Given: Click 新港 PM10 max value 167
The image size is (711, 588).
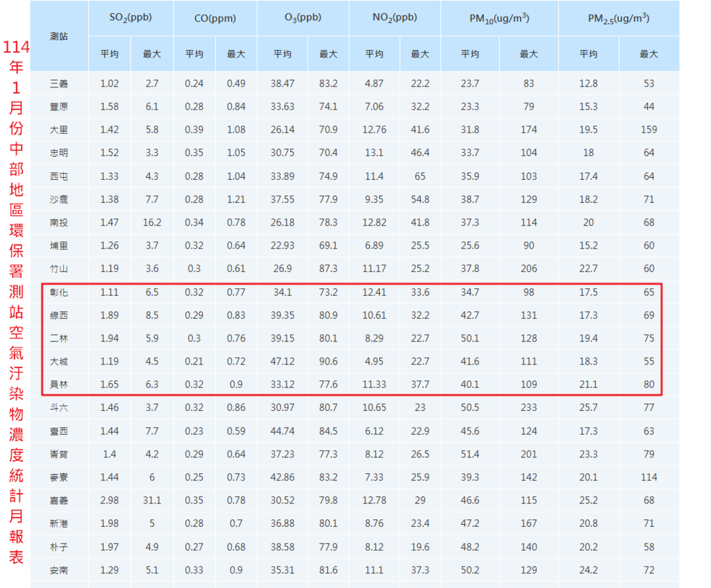Looking at the screenshot, I should (x=528, y=523).
